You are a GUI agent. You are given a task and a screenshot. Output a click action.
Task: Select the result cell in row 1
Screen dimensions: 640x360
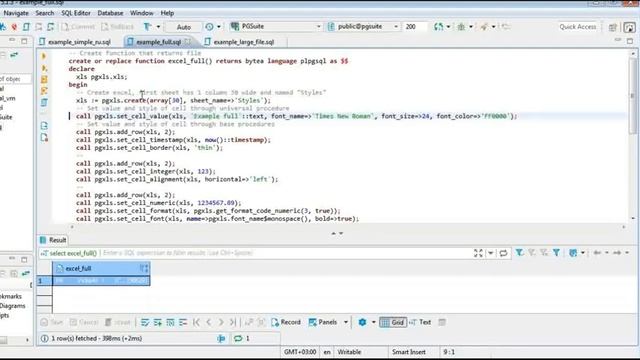[x=101, y=281]
